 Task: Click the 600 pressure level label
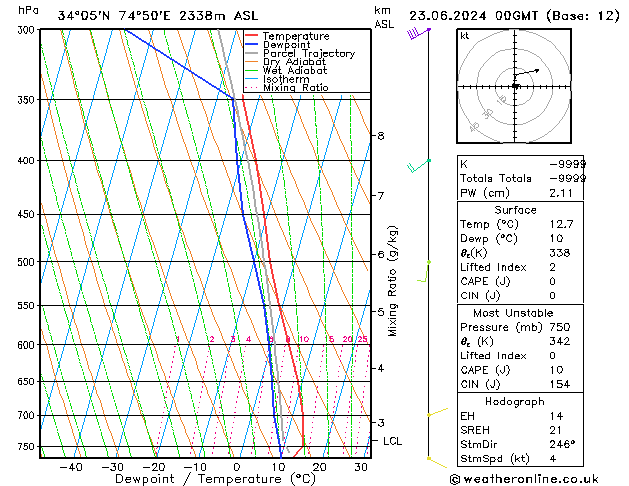[x=28, y=345]
